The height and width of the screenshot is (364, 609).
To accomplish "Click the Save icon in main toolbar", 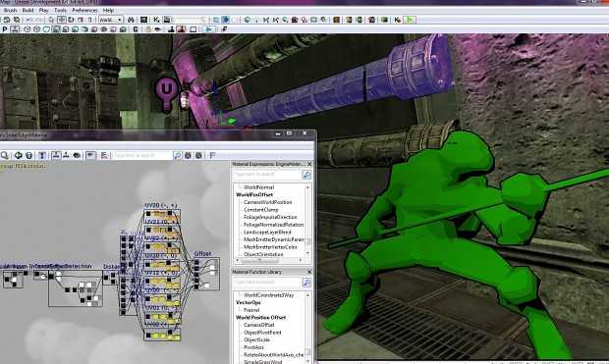I will click(x=17, y=20).
